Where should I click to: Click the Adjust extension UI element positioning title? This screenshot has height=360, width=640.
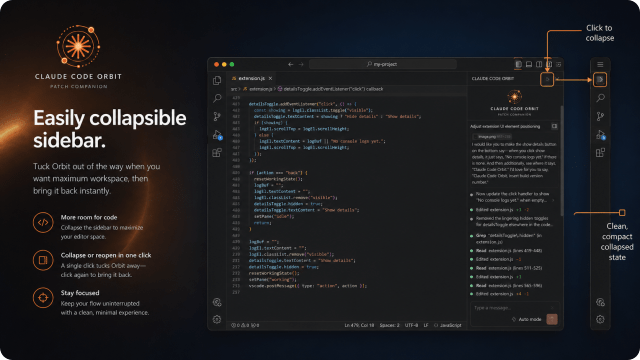point(505,127)
